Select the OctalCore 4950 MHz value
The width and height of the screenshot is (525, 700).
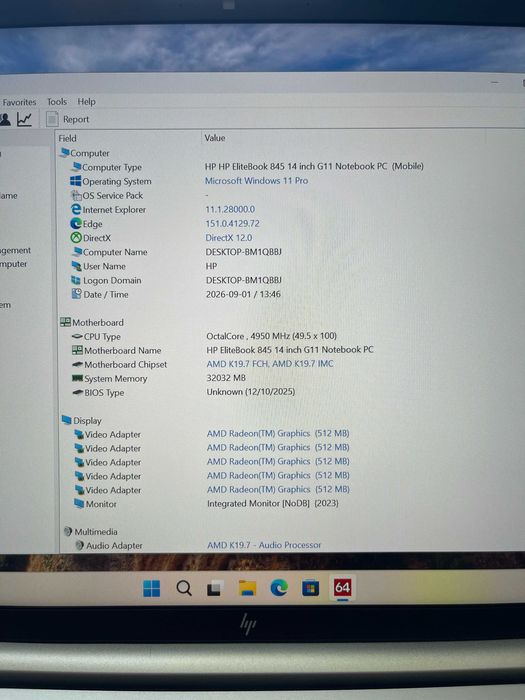pos(271,336)
